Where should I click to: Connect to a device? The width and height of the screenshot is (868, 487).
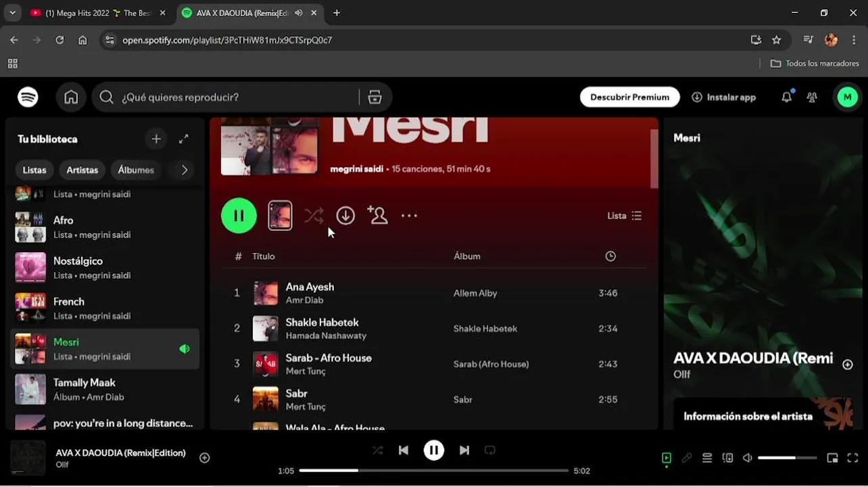727,458
